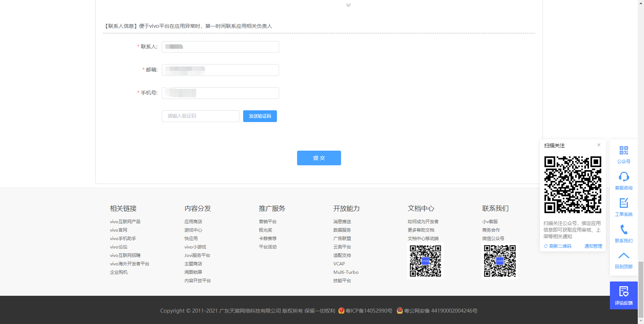Open 应用商店 link
The image size is (644, 324).
[x=193, y=222]
